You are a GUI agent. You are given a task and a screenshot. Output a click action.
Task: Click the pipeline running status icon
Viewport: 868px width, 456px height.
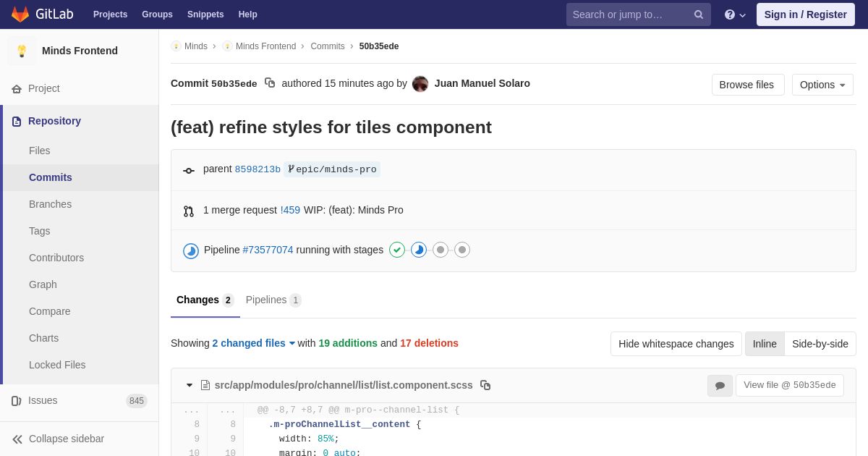pyautogui.click(x=191, y=250)
